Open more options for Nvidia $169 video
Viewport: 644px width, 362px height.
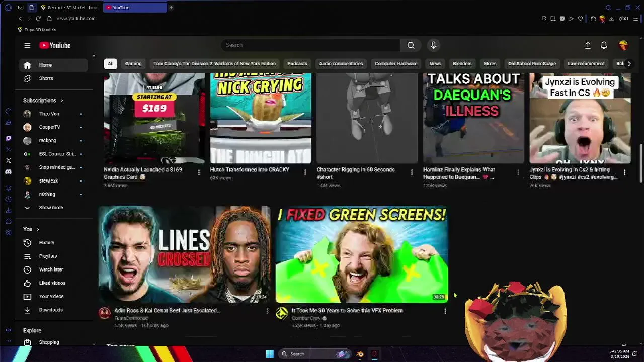pyautogui.click(x=199, y=172)
